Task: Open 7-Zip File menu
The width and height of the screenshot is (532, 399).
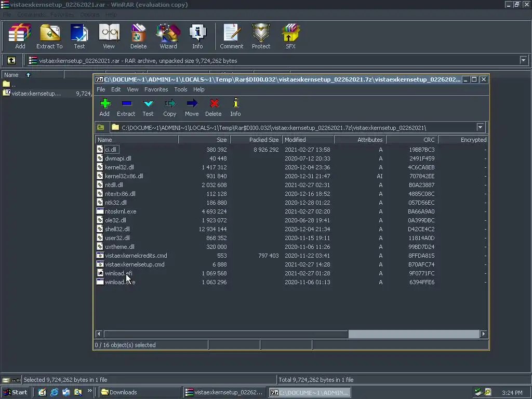Action: (101, 89)
